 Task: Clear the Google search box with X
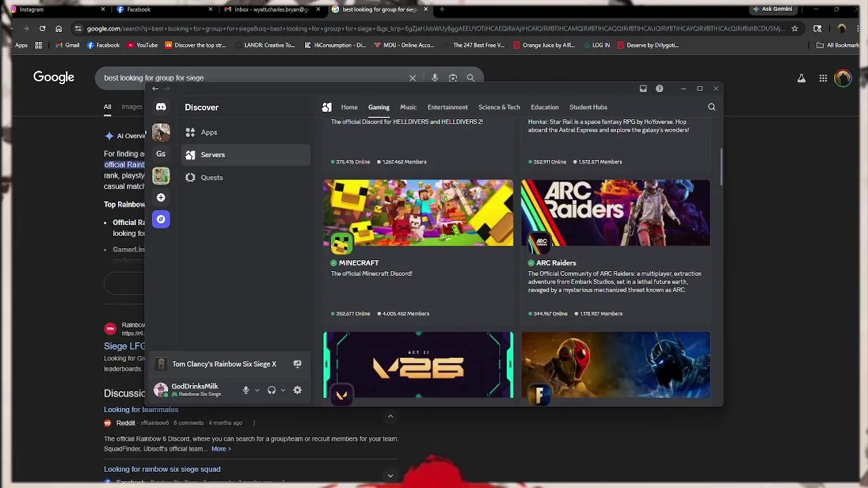tap(412, 78)
